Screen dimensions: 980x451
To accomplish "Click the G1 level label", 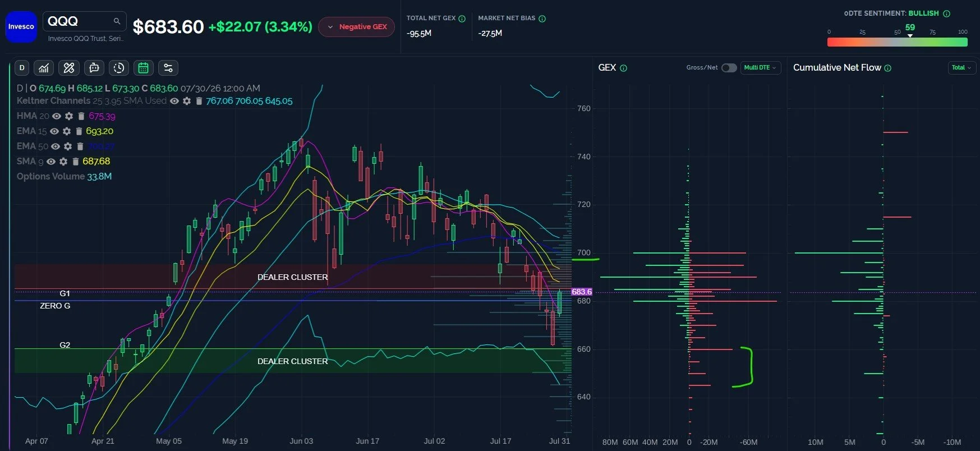I will click(x=65, y=293).
